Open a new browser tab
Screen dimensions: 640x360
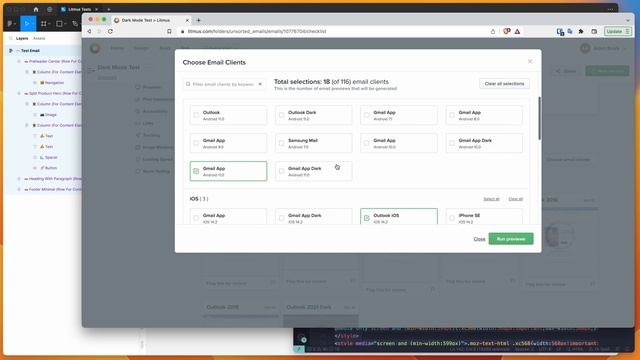point(198,20)
